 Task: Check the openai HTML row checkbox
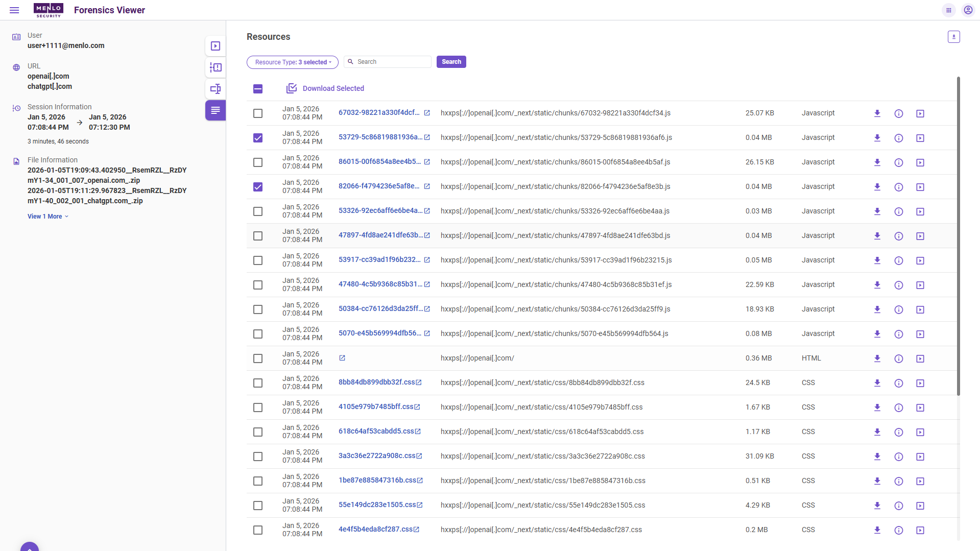click(x=258, y=358)
